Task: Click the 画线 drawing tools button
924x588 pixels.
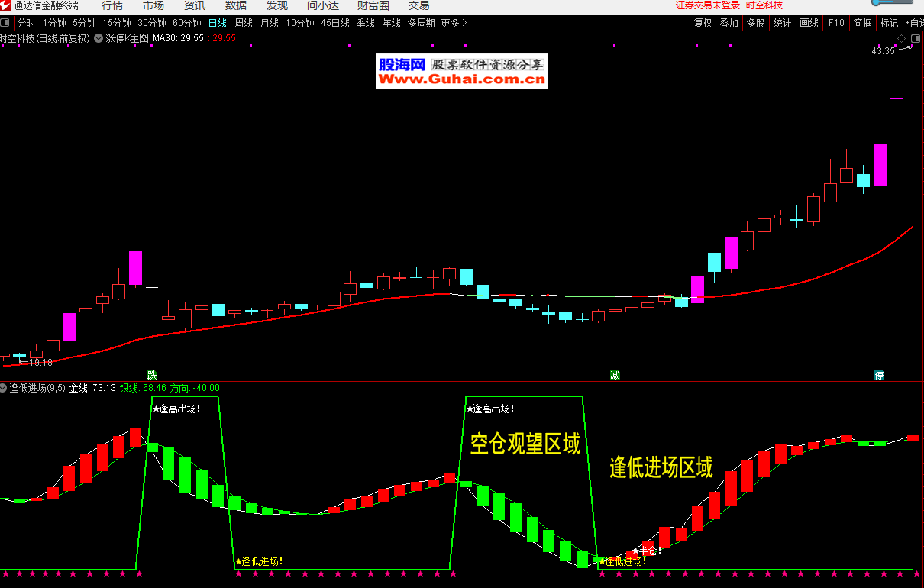Action: 809,23
